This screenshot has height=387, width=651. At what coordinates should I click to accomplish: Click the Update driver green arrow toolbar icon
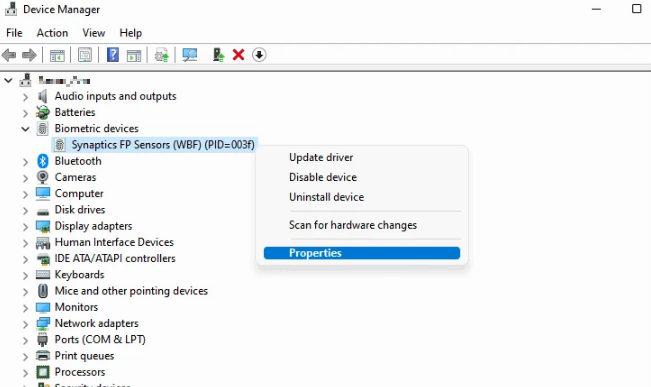coord(218,55)
